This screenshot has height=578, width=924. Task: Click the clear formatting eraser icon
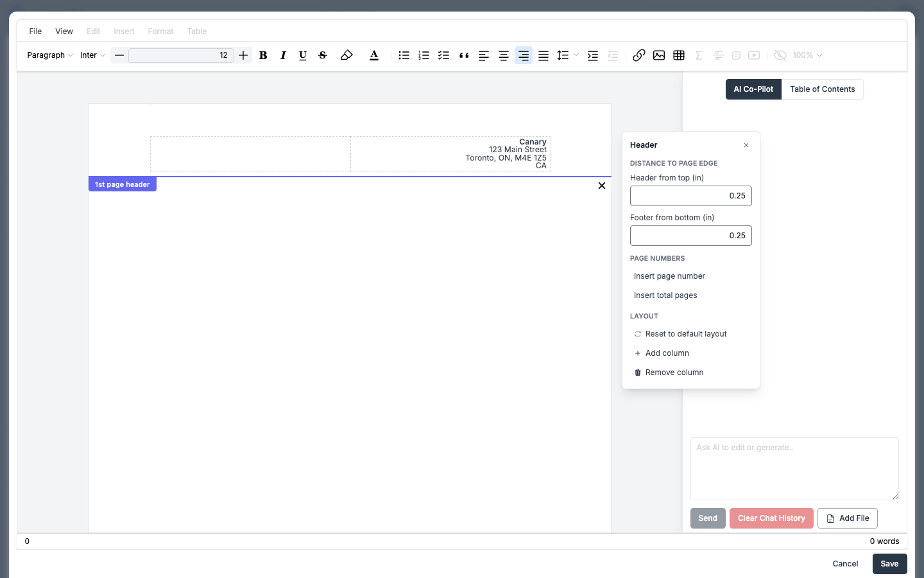click(x=346, y=55)
